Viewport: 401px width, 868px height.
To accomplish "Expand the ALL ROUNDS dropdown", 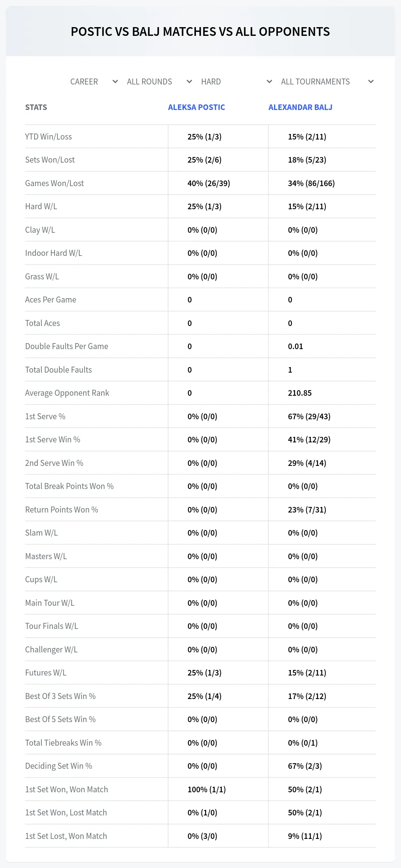I will click(159, 82).
